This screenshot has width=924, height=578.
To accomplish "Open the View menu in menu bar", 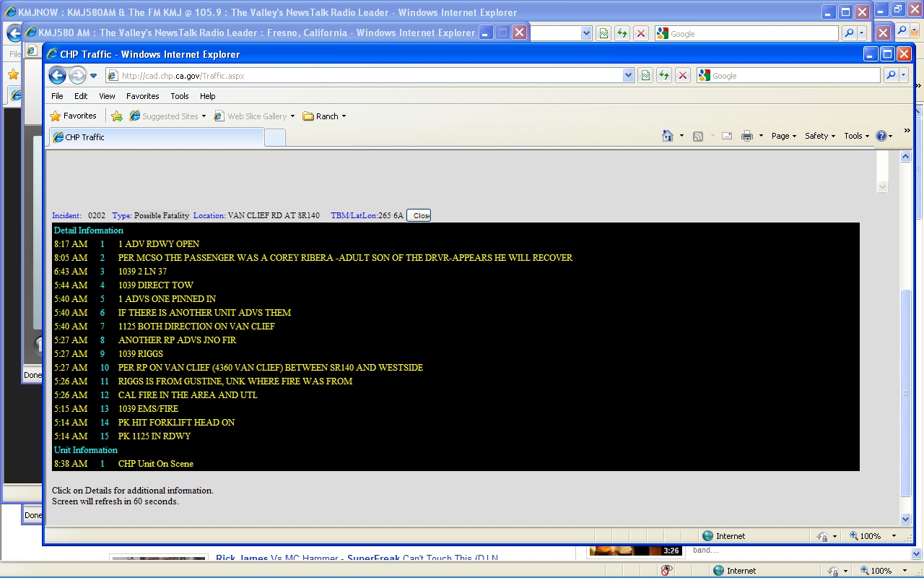I will (107, 96).
